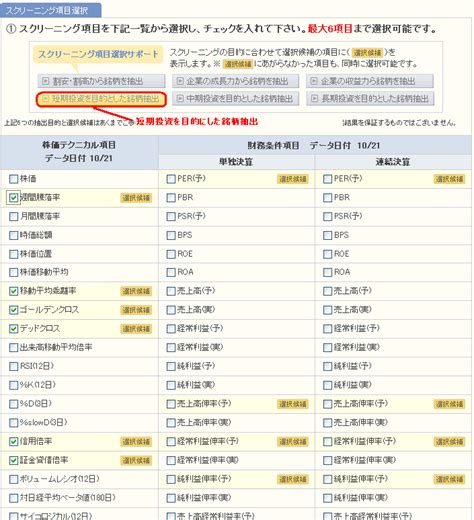Uncheck the 信用倍率 checkbox
The height and width of the screenshot is (520, 474).
point(13,442)
